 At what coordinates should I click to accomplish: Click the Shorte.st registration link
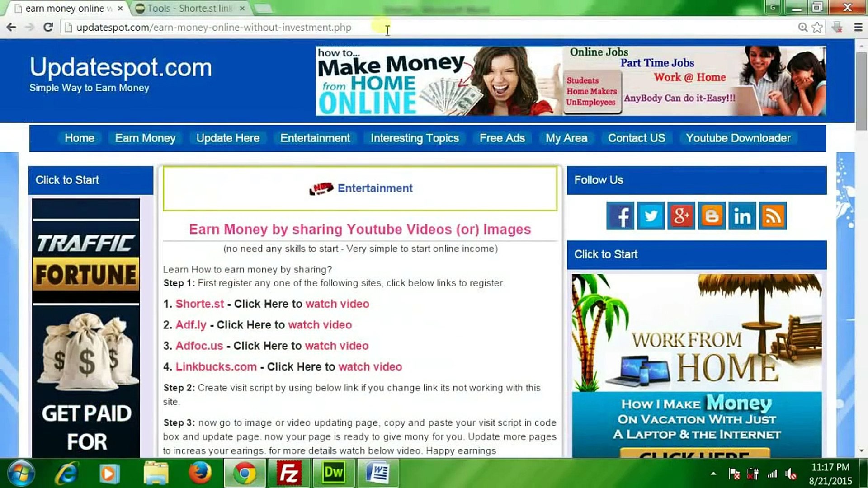pyautogui.click(x=200, y=304)
